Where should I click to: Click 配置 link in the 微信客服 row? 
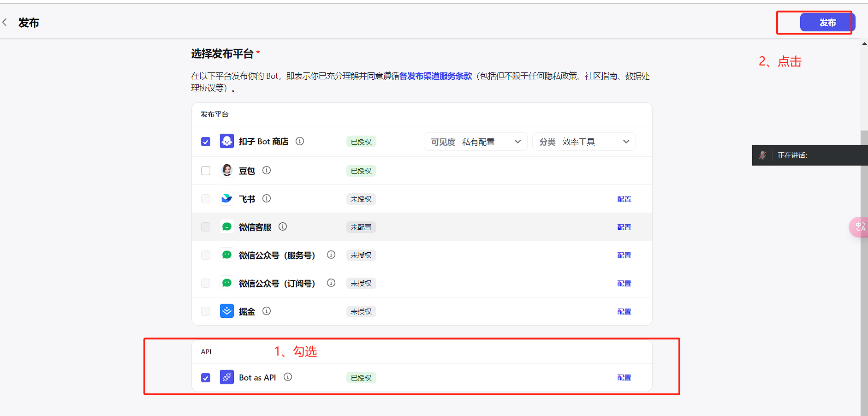click(x=624, y=227)
